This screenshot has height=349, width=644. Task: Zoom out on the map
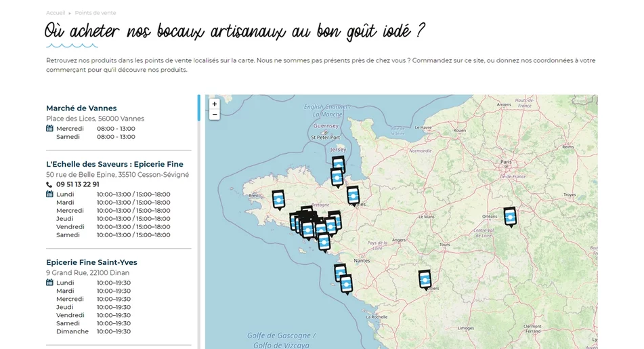tap(215, 115)
